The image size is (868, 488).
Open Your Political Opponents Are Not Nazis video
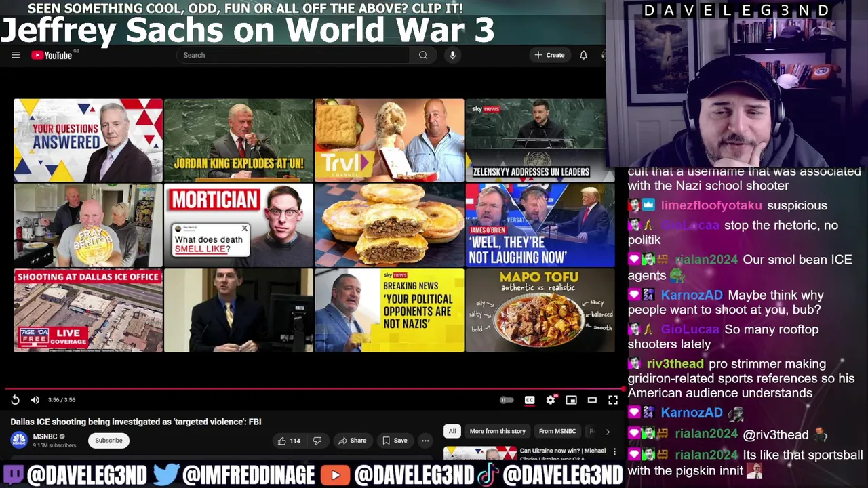coord(389,310)
